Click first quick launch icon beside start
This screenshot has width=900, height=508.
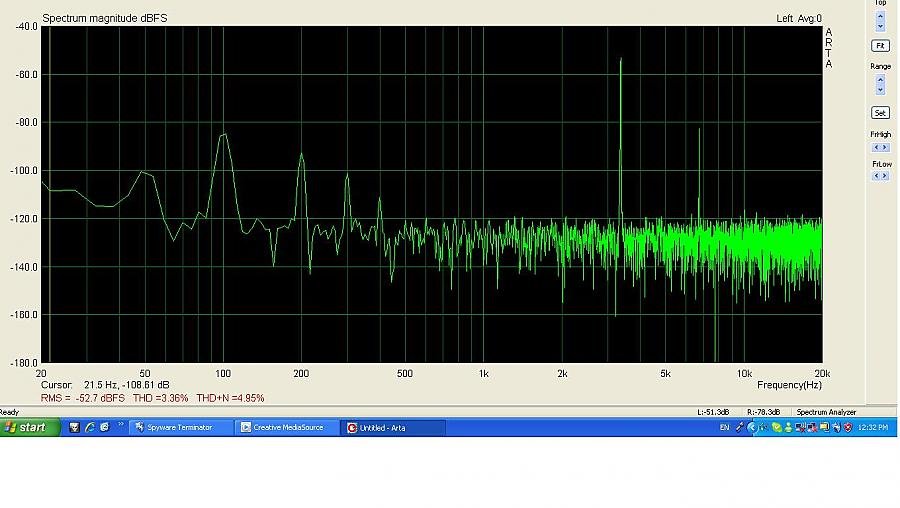[74, 428]
